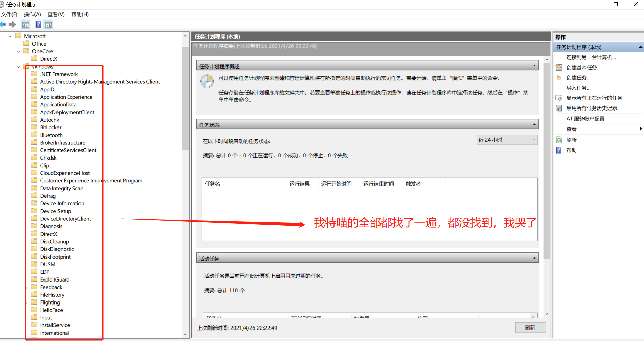Select the .NET Framework folder
Image resolution: width=644 pixels, height=341 pixels.
tap(59, 74)
